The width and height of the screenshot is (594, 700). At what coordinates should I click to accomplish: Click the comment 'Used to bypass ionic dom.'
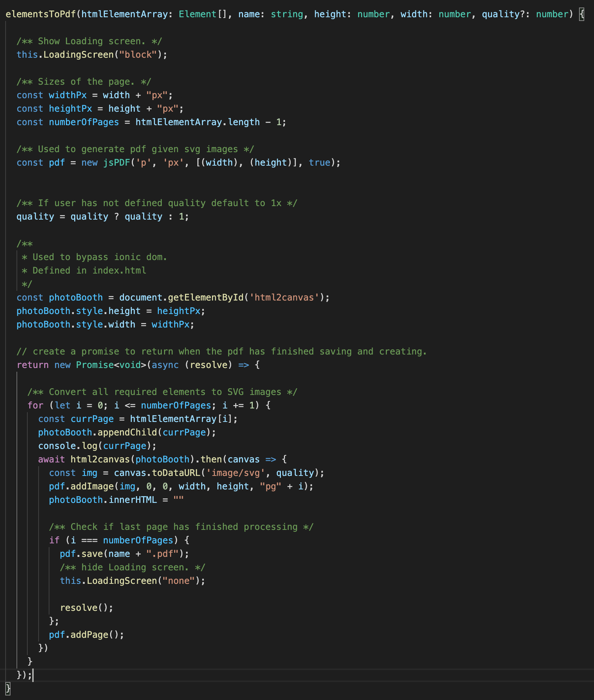pyautogui.click(x=94, y=257)
